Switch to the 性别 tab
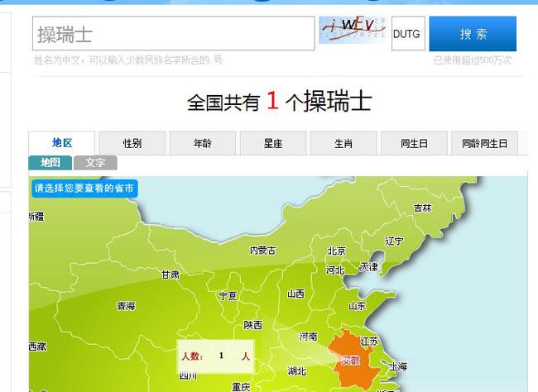This screenshot has width=538, height=392. tap(132, 143)
